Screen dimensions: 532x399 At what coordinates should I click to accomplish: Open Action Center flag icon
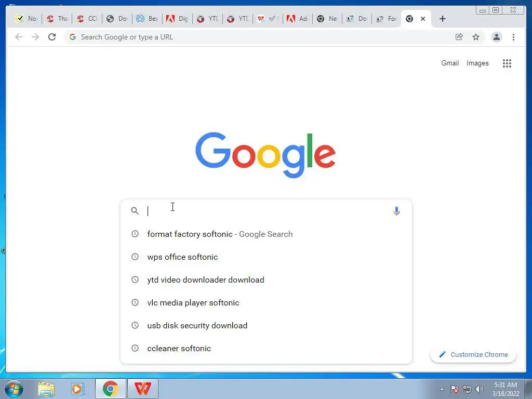[455, 389]
